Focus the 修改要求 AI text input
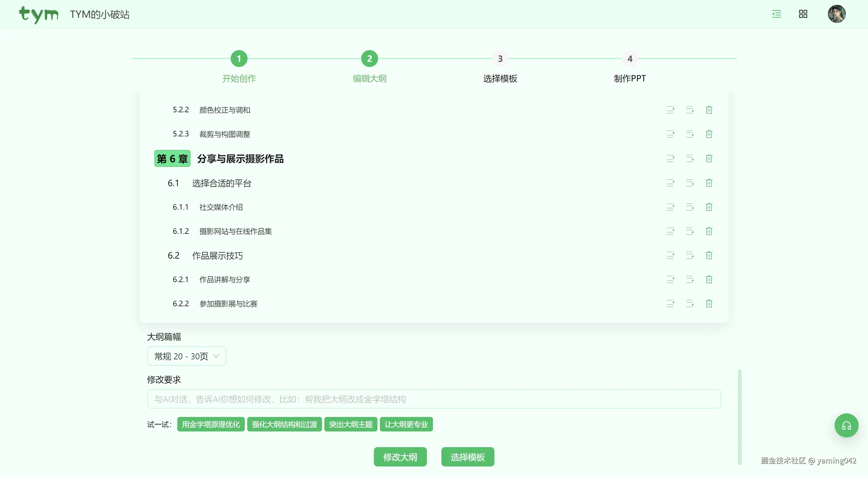This screenshot has height=477, width=868. click(434, 399)
